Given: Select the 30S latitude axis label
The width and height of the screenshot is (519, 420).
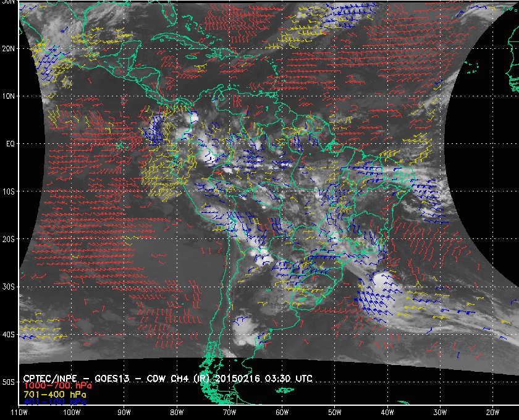Looking at the screenshot, I should 9,287.
